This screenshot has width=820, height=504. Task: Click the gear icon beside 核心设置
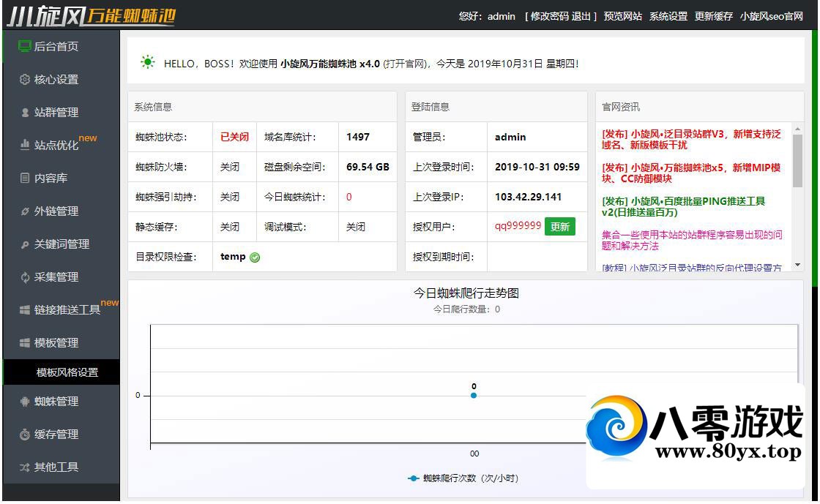tap(25, 80)
